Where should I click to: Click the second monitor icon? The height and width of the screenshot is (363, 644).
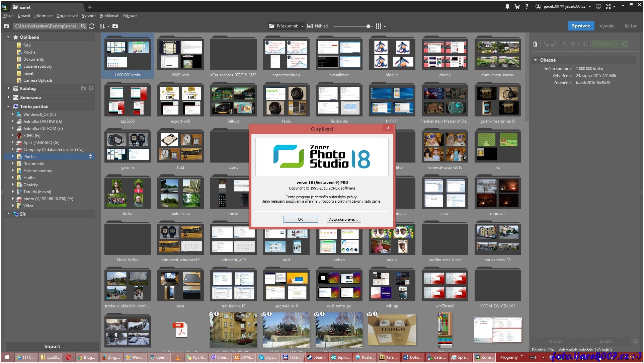(x=598, y=6)
